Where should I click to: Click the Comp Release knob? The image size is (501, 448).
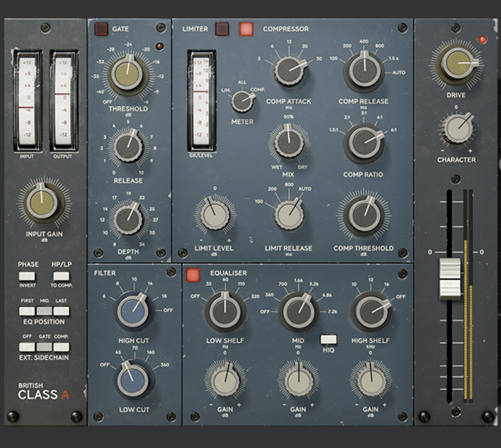point(364,71)
